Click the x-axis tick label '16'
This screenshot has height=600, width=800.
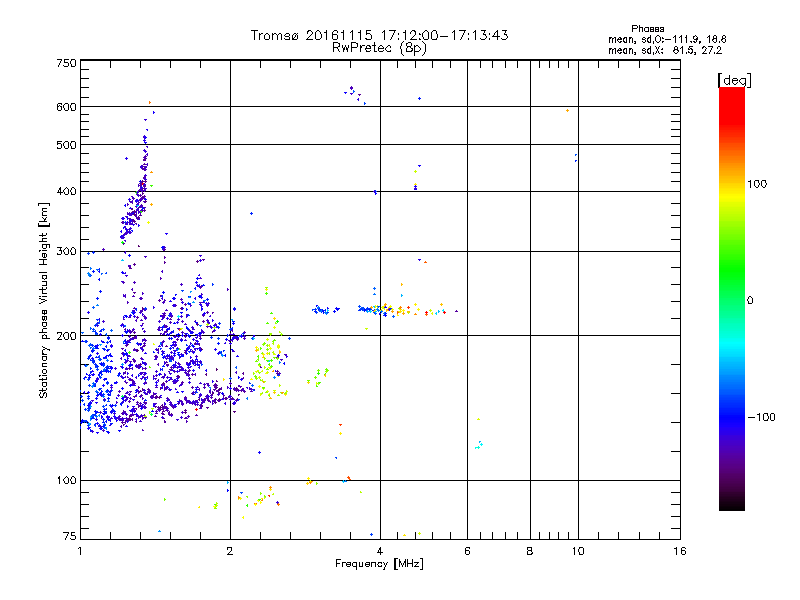pos(680,551)
